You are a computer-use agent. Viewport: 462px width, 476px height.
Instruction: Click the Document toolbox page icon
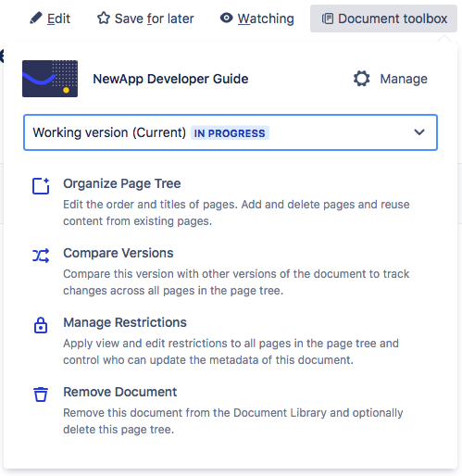click(x=328, y=19)
